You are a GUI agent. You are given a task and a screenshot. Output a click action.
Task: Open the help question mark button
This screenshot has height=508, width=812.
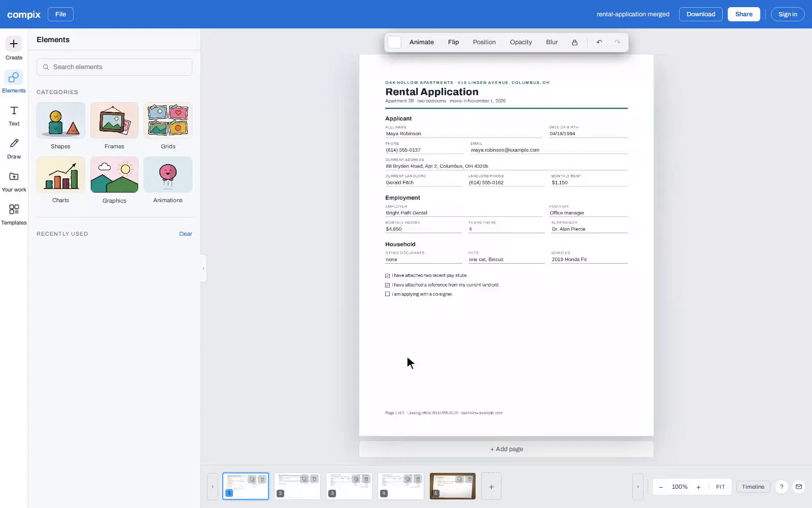tap(782, 487)
